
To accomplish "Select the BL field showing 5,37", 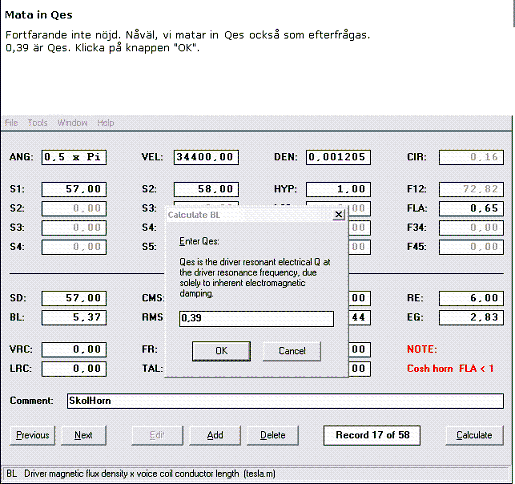I will point(74,317).
